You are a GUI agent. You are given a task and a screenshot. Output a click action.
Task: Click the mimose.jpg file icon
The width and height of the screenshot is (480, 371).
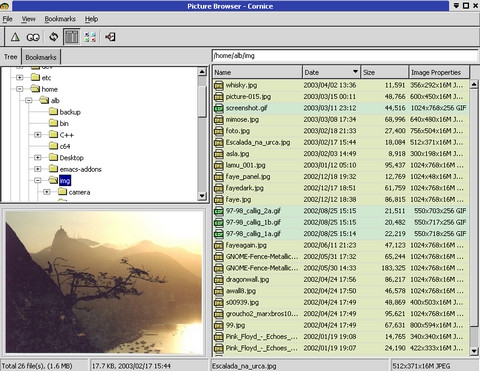219,120
